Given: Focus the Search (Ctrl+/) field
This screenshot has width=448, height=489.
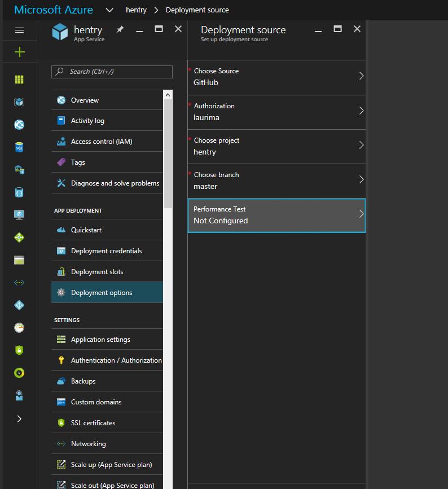Looking at the screenshot, I should [x=112, y=72].
